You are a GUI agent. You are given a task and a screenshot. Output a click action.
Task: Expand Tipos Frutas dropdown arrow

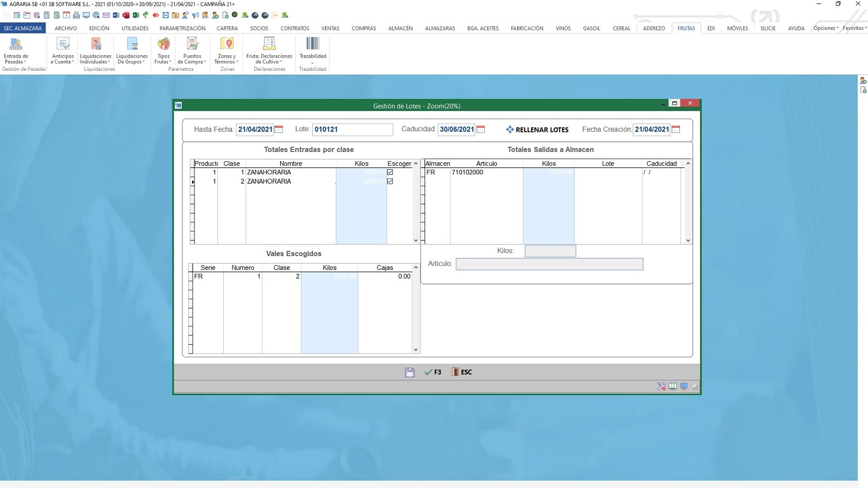point(170,62)
